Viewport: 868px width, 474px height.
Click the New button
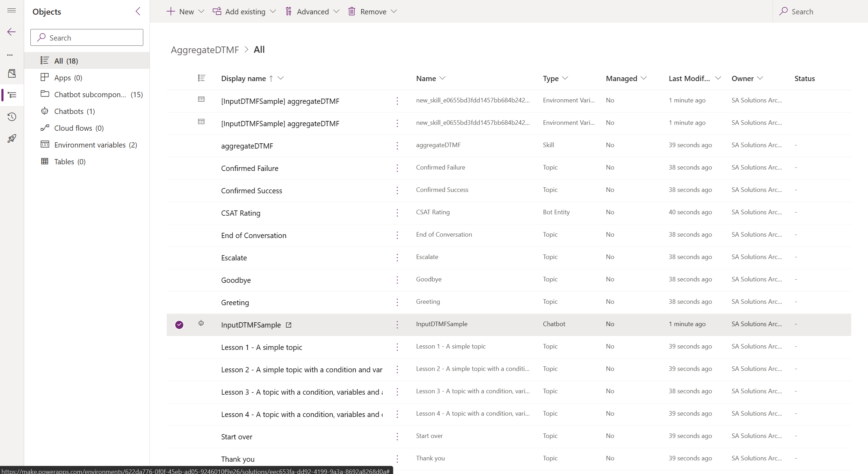pos(180,12)
